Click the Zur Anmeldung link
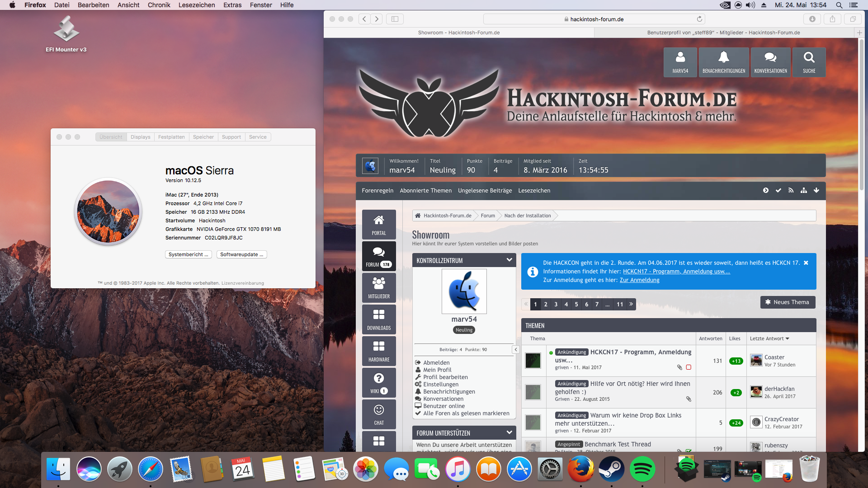Screen dimensions: 868x488 pyautogui.click(x=639, y=280)
